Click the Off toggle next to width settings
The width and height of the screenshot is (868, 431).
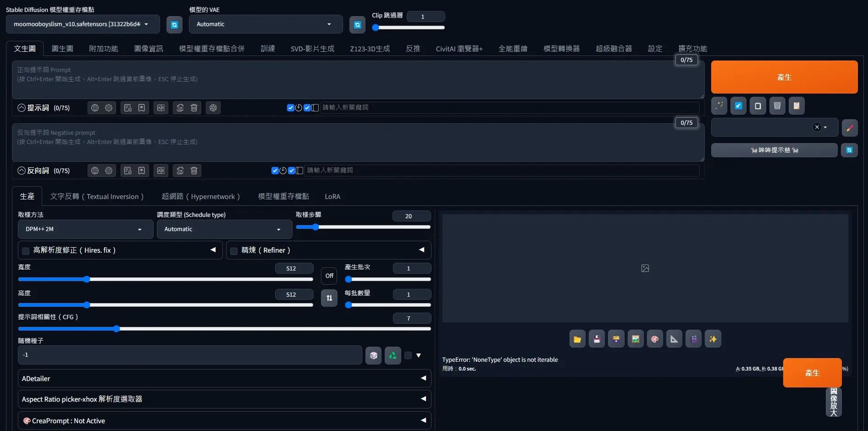pyautogui.click(x=329, y=276)
